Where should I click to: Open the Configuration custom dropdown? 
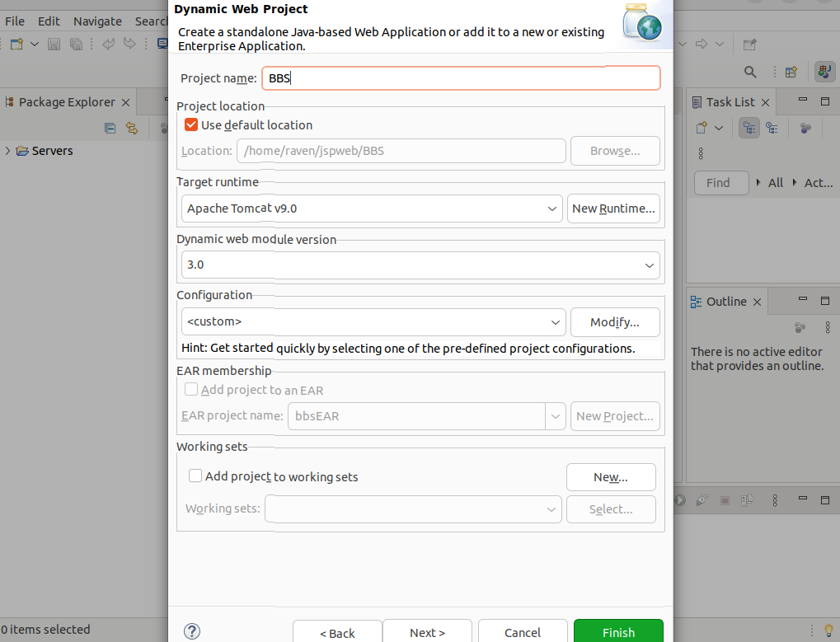click(x=373, y=321)
